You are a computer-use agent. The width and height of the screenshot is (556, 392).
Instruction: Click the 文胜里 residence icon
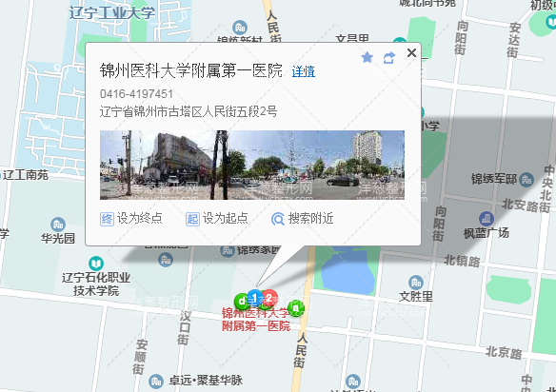click(416, 283)
